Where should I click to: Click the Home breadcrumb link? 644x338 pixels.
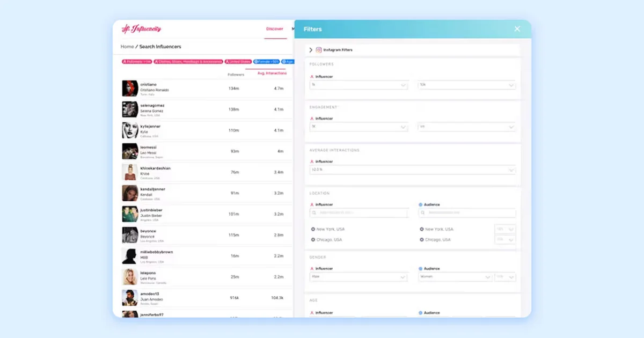[127, 47]
